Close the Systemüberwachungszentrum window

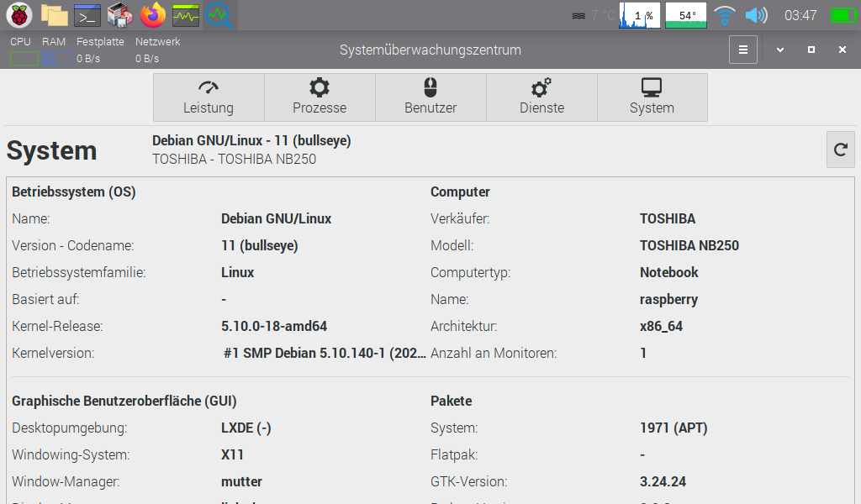843,50
